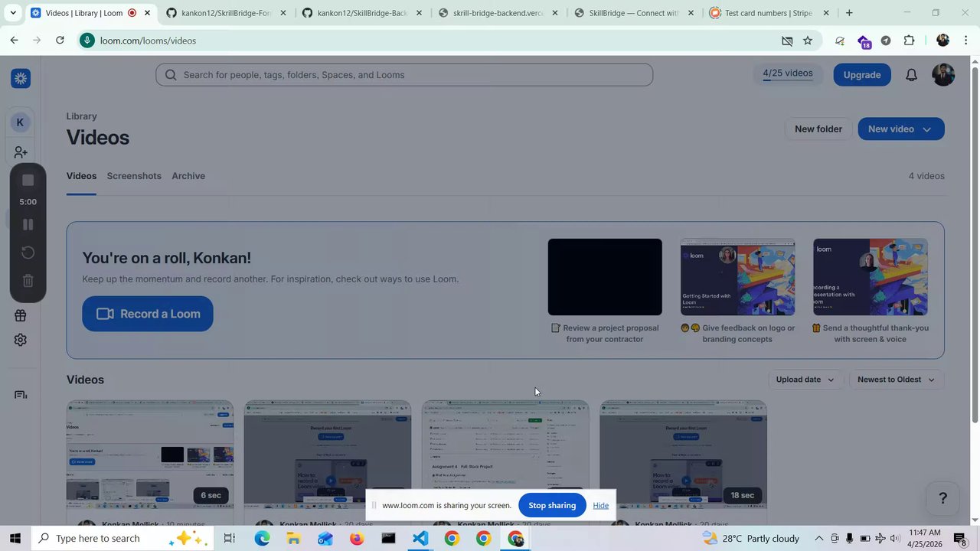This screenshot has height=551, width=980.
Task: Click the invite teammates icon
Action: tap(21, 153)
